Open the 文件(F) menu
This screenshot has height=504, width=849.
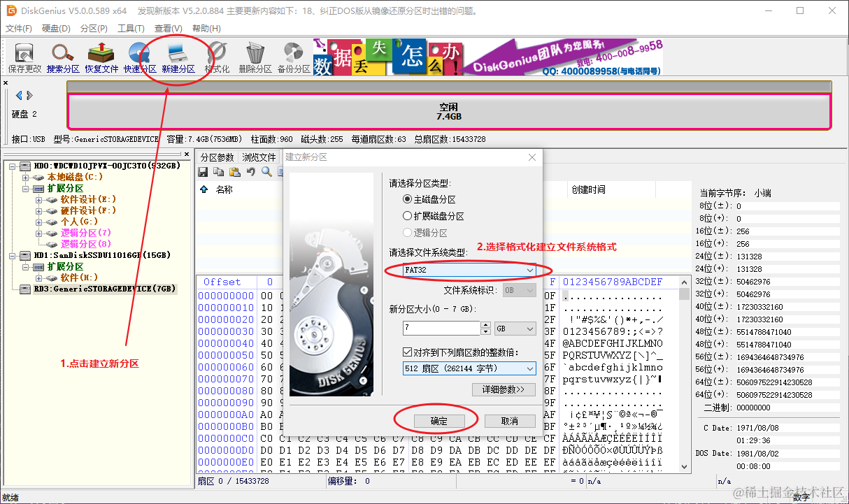tap(19, 29)
